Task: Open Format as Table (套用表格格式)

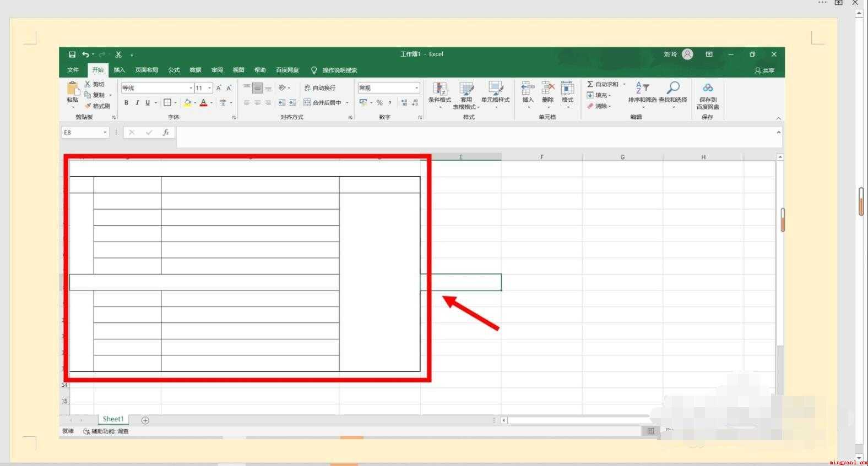Action: (466, 95)
